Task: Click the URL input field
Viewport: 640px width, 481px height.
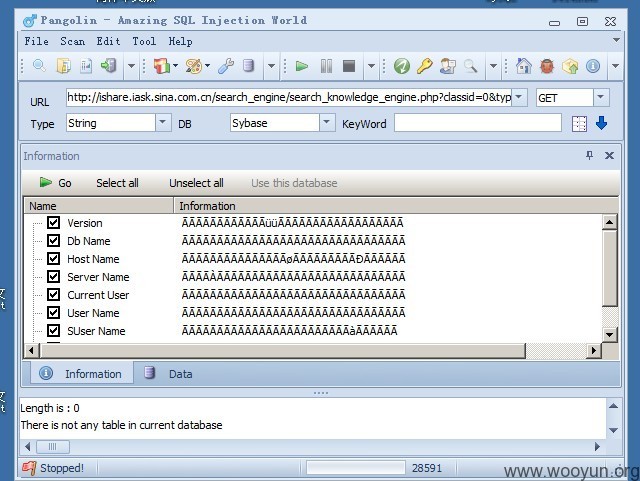Action: click(x=289, y=97)
